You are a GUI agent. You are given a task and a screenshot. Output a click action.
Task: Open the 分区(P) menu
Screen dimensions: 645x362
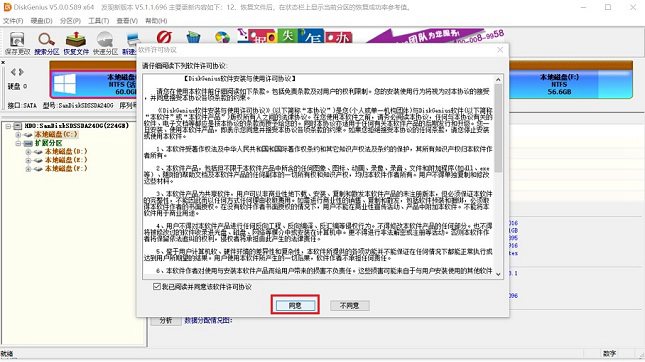(x=70, y=21)
